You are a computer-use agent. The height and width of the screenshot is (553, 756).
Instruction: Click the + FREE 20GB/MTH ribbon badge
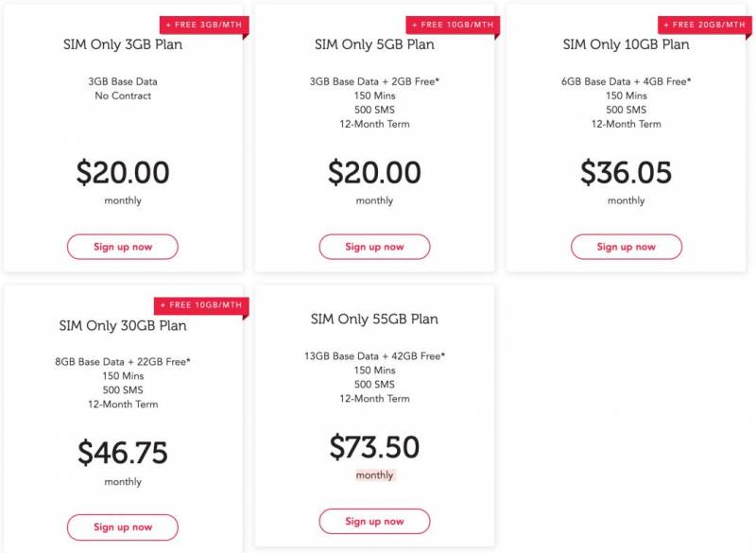click(x=703, y=25)
